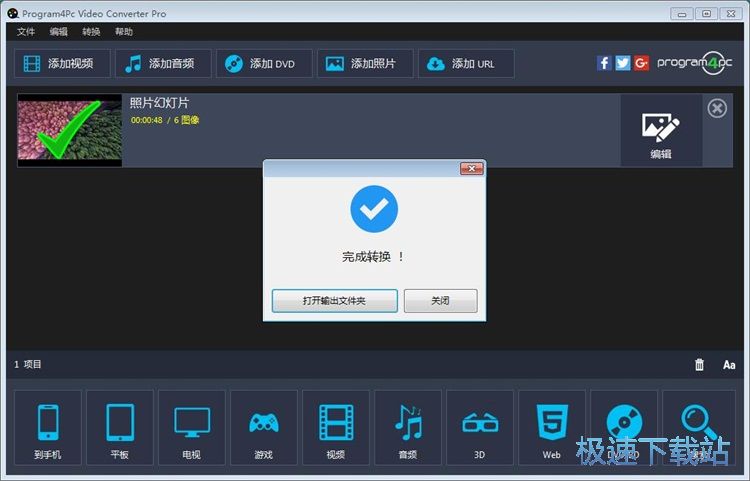Click the 添加视频 toolbar button
750x481 pixels.
pyautogui.click(x=62, y=63)
